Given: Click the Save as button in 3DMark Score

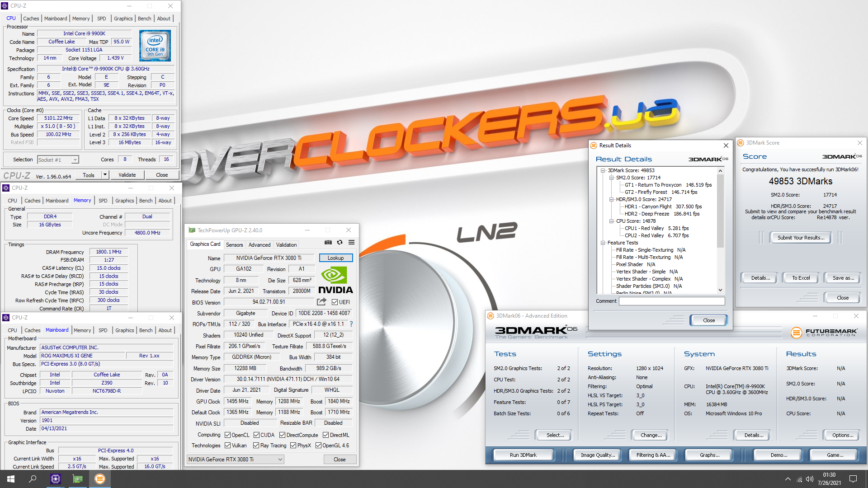Looking at the screenshot, I should point(843,278).
